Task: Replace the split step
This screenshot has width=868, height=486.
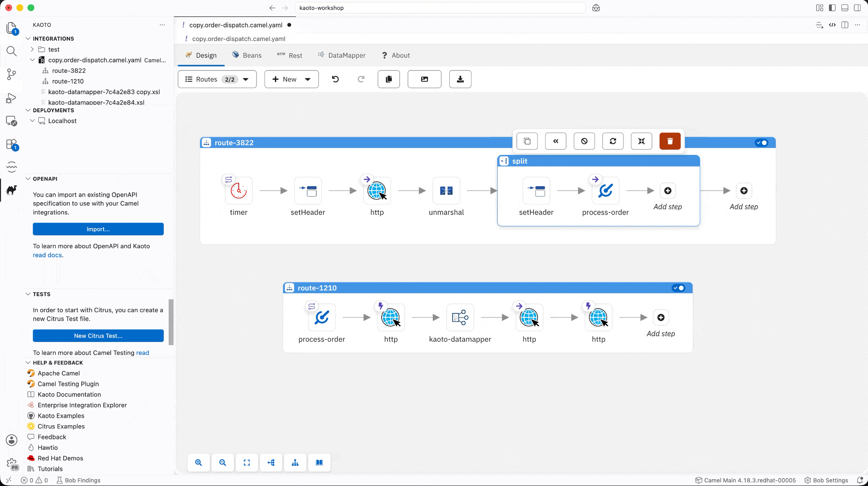Action: 613,141
